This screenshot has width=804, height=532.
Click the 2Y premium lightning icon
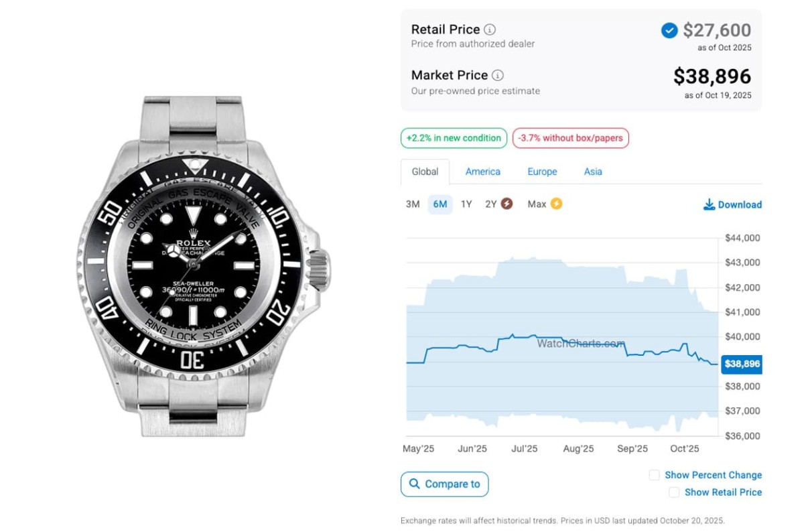[507, 204]
